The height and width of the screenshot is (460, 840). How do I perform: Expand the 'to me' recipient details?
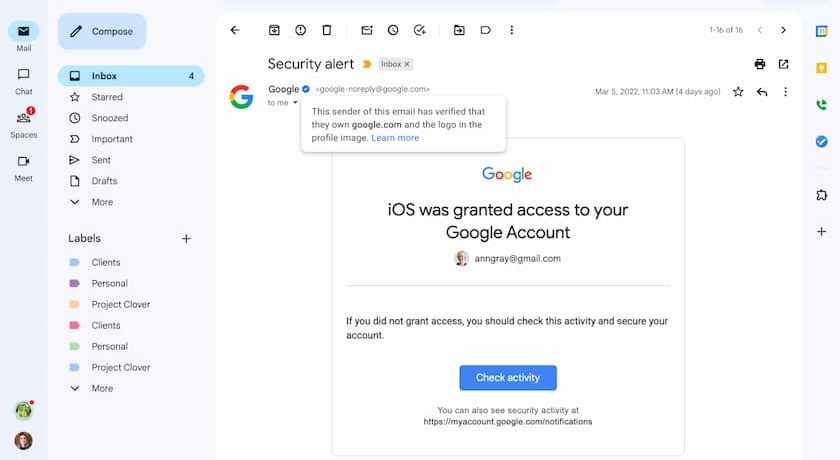296,102
